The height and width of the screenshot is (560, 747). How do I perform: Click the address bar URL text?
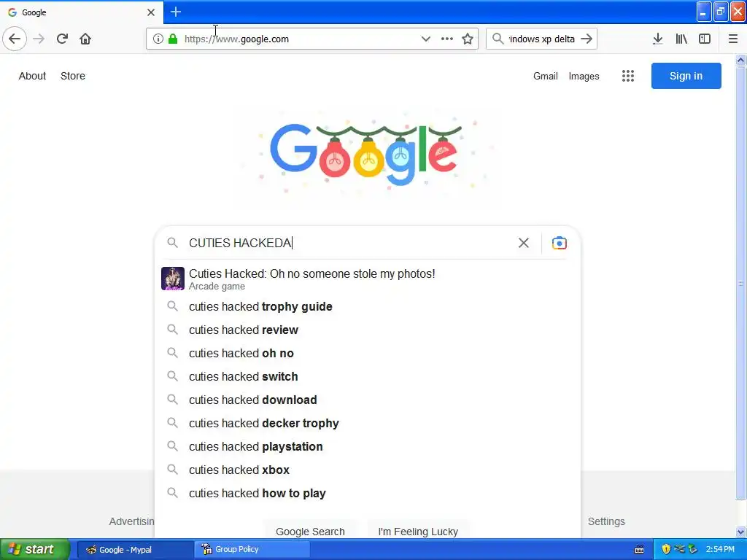tap(236, 39)
